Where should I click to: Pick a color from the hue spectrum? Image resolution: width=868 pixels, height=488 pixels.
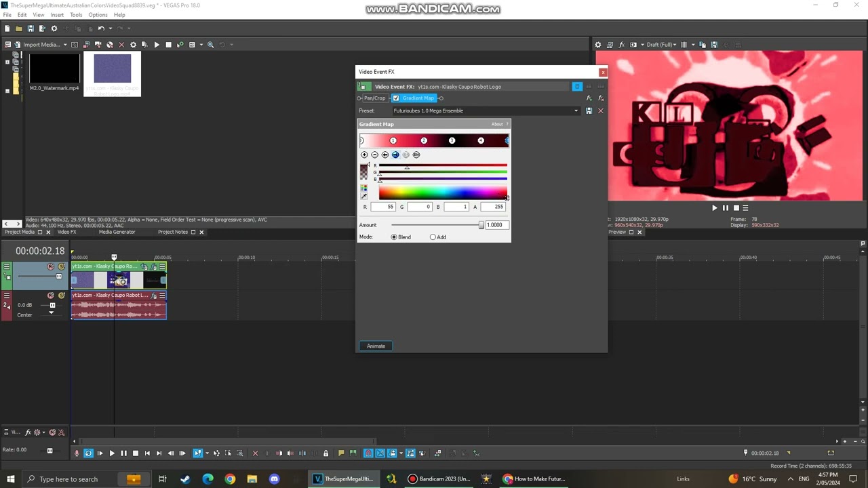tap(443, 193)
